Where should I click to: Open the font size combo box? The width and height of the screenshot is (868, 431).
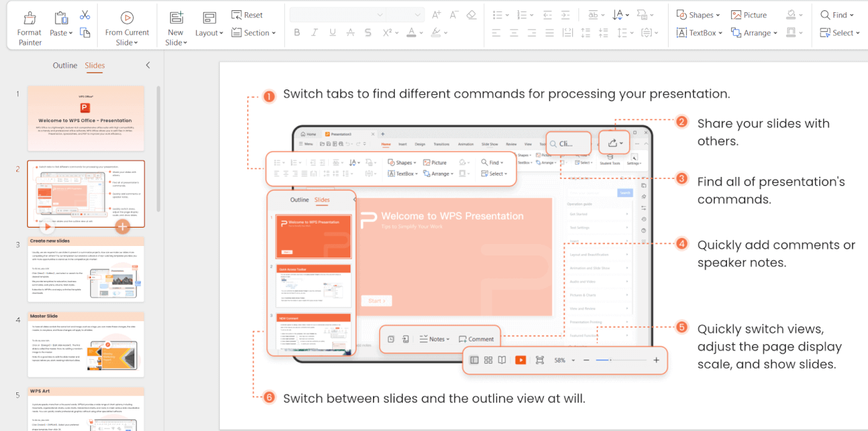click(404, 15)
